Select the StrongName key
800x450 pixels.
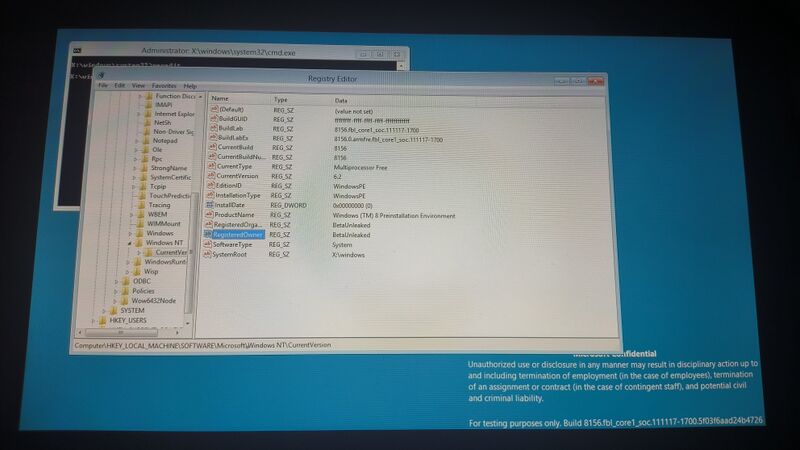pos(169,168)
